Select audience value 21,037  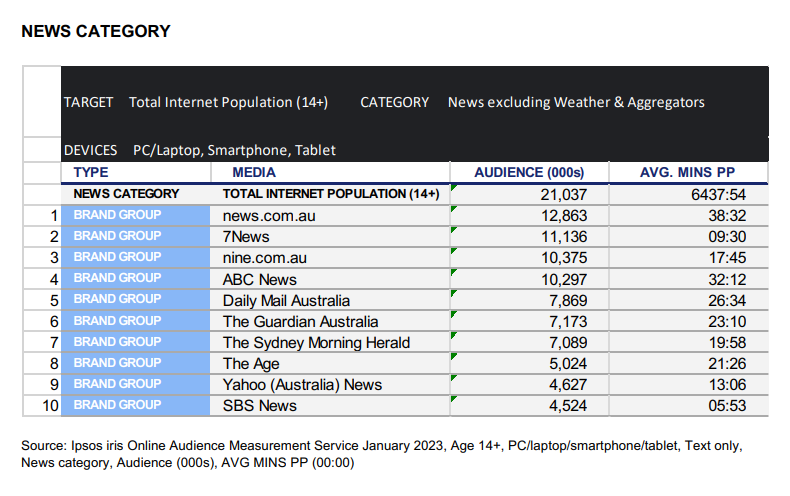point(562,194)
